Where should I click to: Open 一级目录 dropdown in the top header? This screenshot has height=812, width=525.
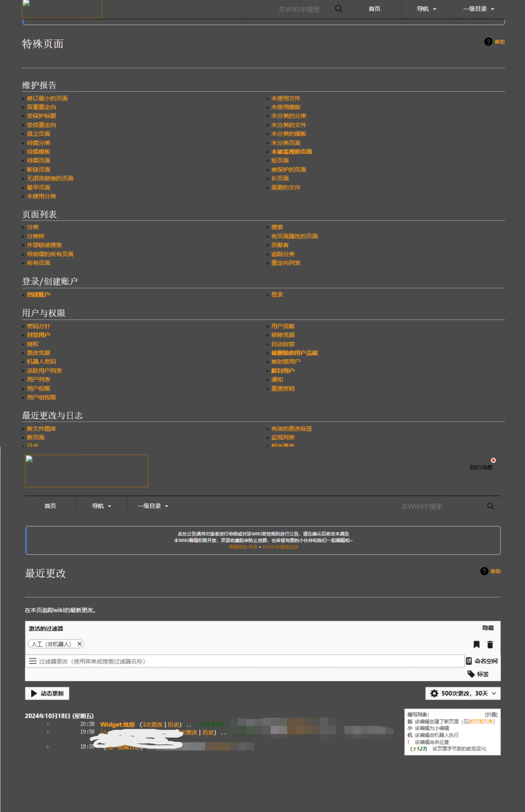click(x=479, y=9)
